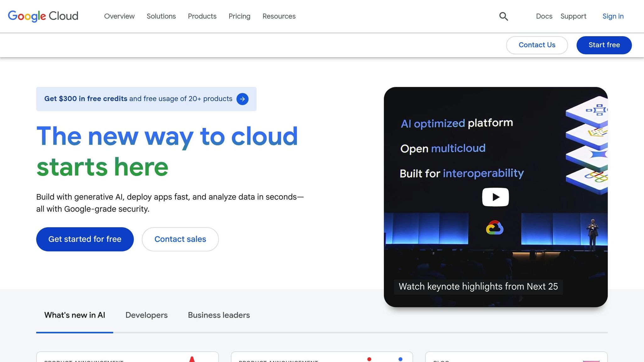Open the Docs page

(544, 16)
